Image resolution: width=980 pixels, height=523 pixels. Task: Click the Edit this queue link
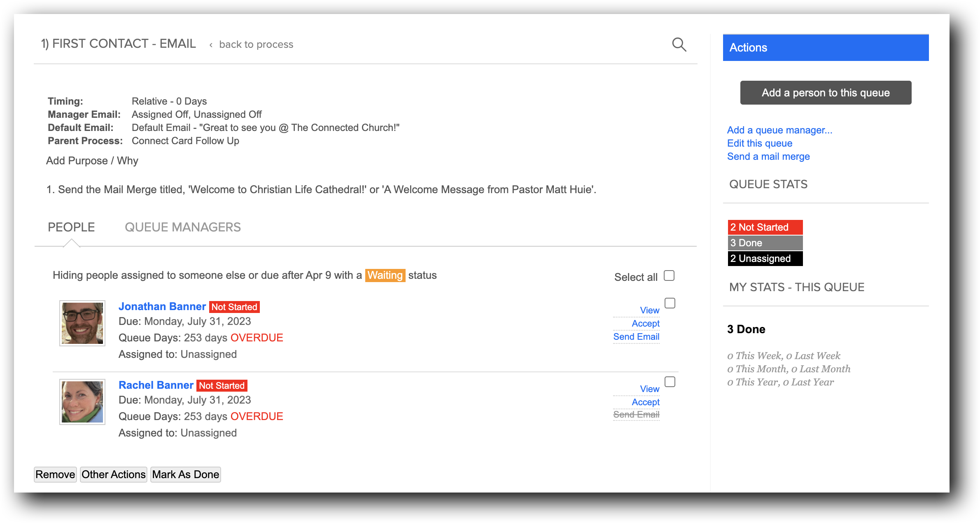click(x=759, y=143)
